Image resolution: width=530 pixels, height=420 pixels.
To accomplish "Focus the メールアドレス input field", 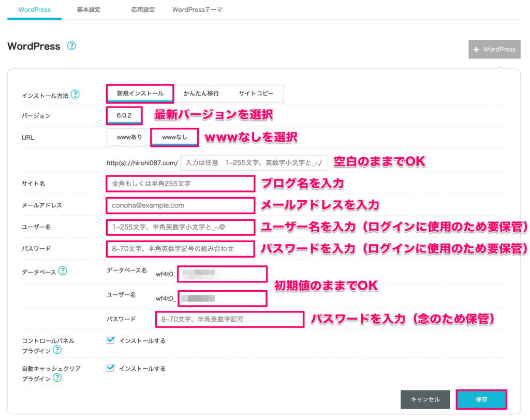I will [x=181, y=205].
